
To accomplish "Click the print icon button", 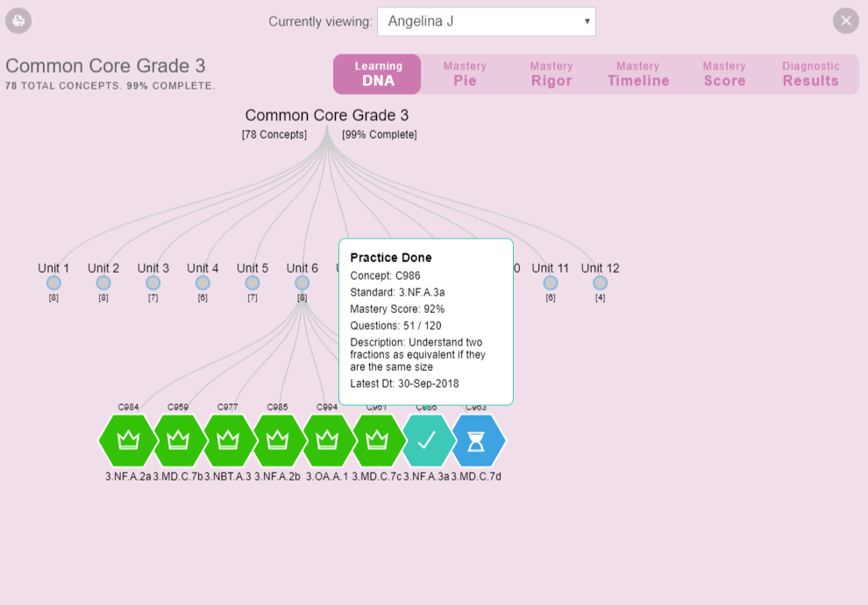I will 18,20.
